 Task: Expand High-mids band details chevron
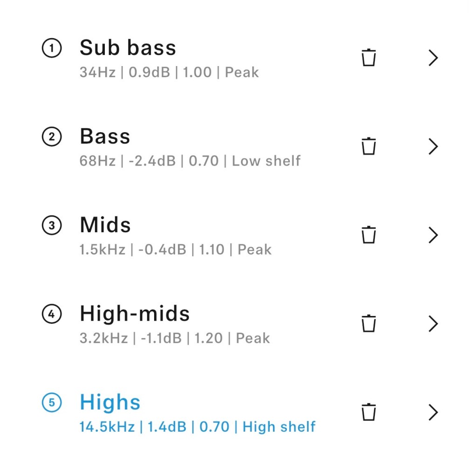pyautogui.click(x=433, y=323)
